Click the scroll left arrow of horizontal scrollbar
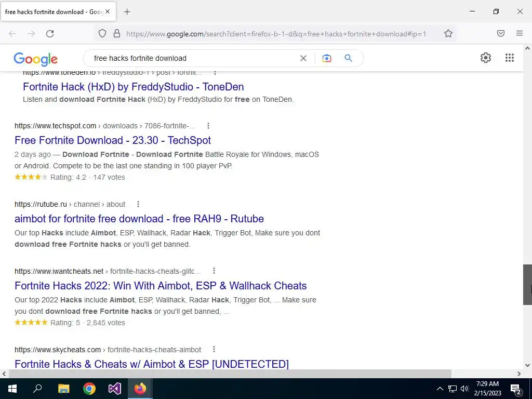The height and width of the screenshot is (399, 532). click(4, 374)
